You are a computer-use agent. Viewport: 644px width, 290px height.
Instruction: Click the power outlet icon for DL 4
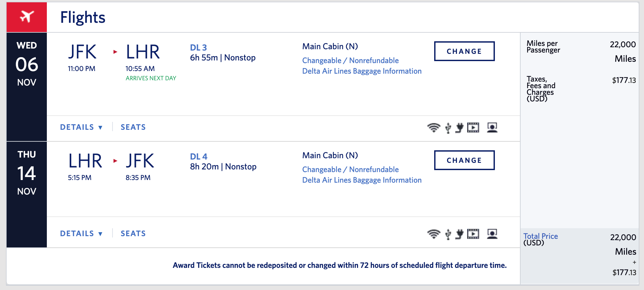coord(459,234)
